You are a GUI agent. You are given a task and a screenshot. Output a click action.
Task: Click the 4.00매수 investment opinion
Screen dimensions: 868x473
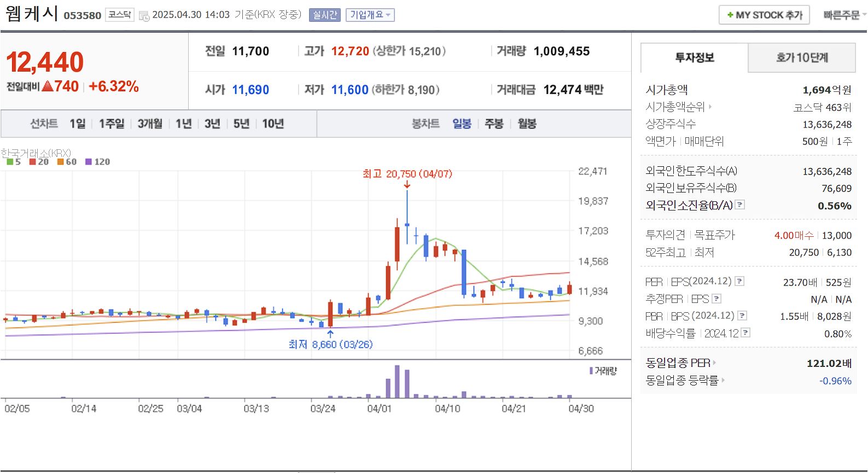(794, 236)
